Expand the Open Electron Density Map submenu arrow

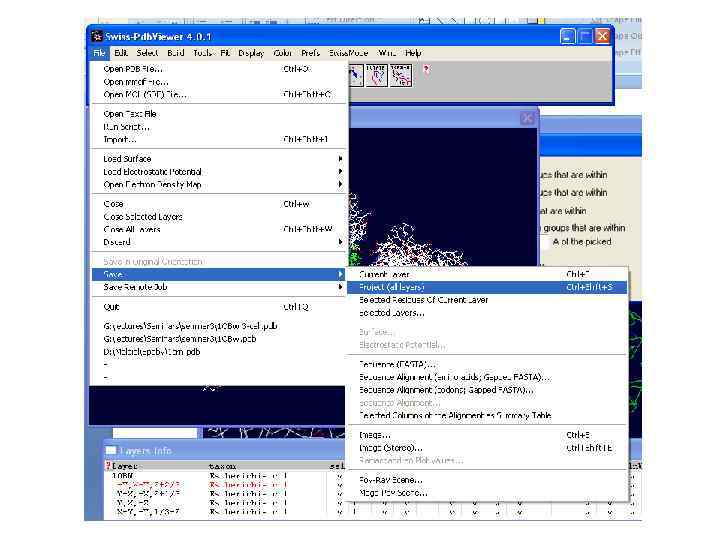tap(340, 184)
